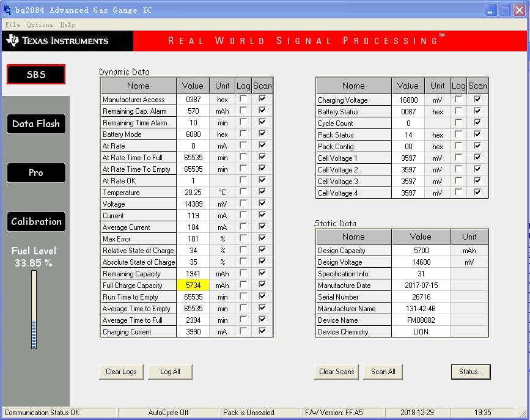Open the Options menu
The image size is (530, 420).
(40, 24)
